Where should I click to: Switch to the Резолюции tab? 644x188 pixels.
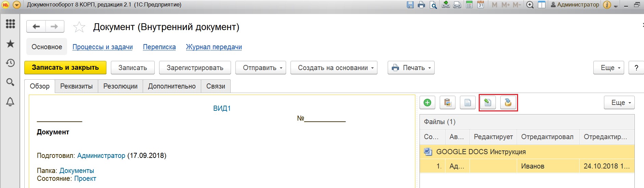point(120,86)
